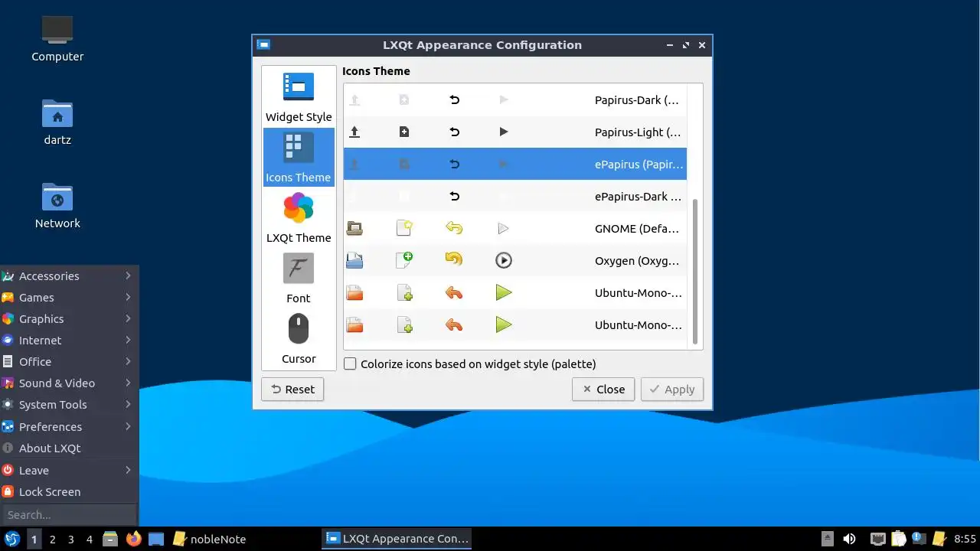Click the LXQt start menu button
The height and width of the screenshot is (551, 980).
(12, 539)
